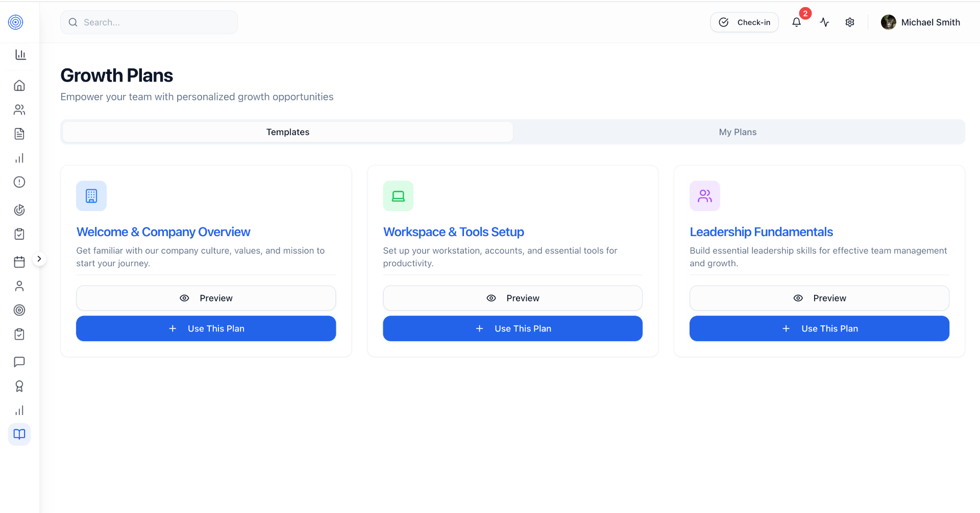Click Use This Plan for Workspace & Tools Setup
980x513 pixels.
tap(512, 328)
